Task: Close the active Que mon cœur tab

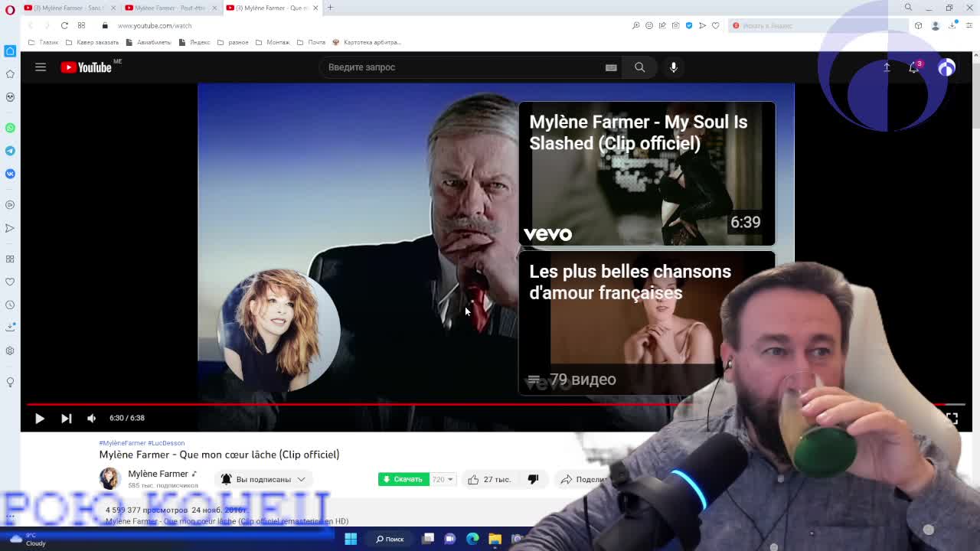Action: click(315, 8)
